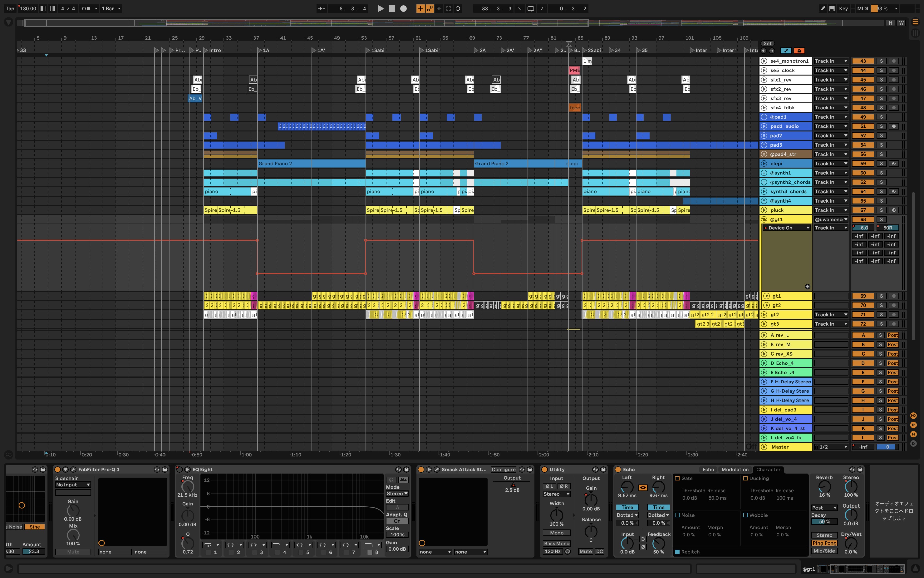The image size is (924, 578).
Task: Toggle spectrum analyzer icon in EQ Eight
Action: point(403,480)
